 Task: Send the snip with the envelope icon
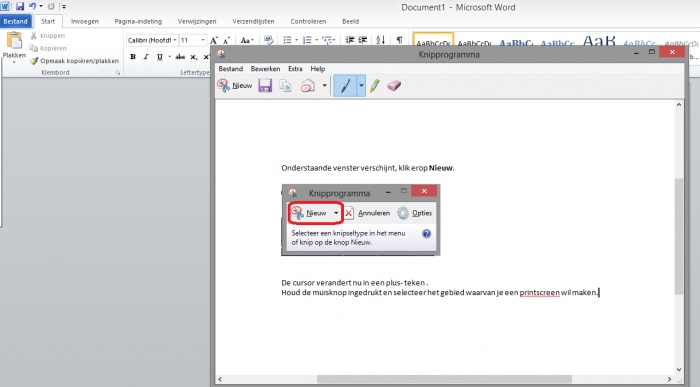[x=308, y=85]
